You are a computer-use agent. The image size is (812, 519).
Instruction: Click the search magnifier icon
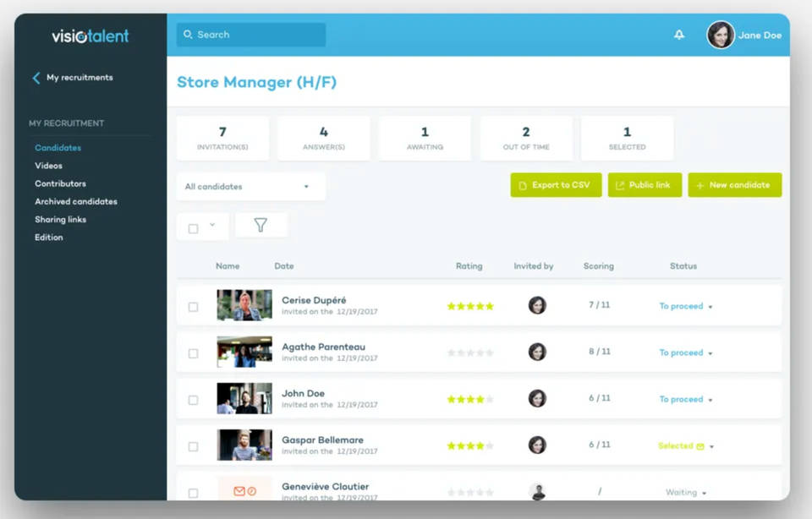pyautogui.click(x=188, y=34)
